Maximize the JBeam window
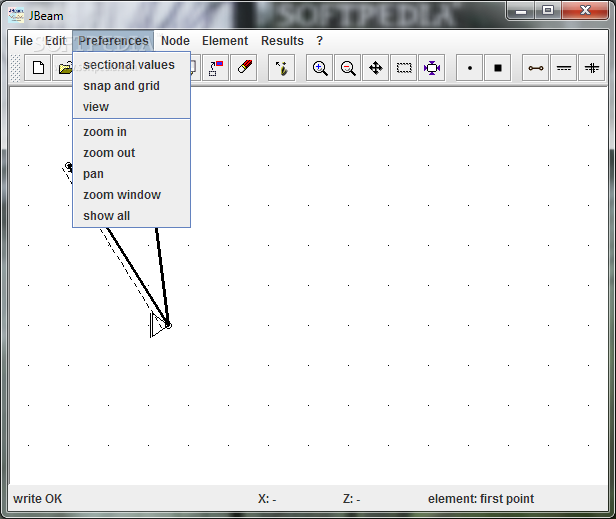The width and height of the screenshot is (616, 519). 548,11
